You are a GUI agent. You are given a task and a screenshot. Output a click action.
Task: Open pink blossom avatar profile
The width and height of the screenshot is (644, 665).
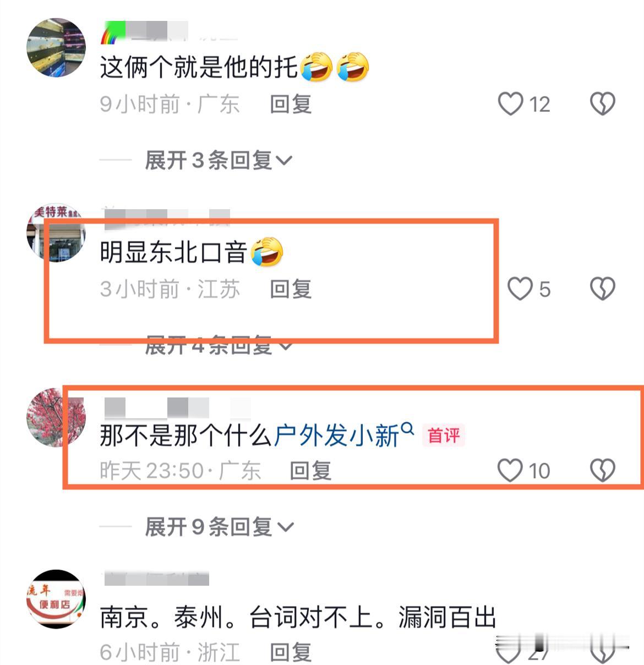[56, 417]
